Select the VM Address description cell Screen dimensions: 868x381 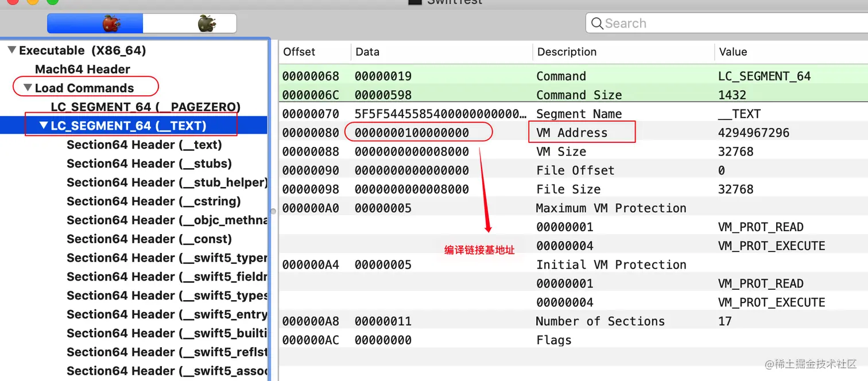(x=571, y=133)
